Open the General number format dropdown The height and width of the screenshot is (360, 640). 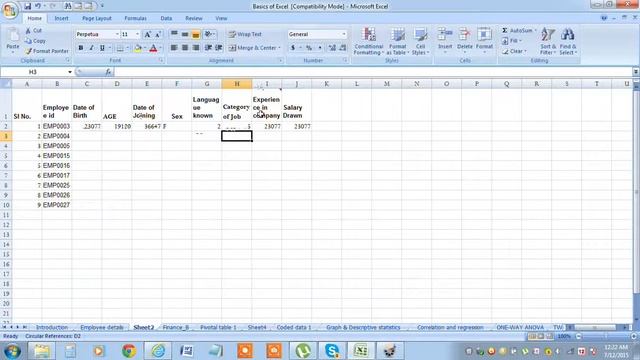tap(344, 34)
